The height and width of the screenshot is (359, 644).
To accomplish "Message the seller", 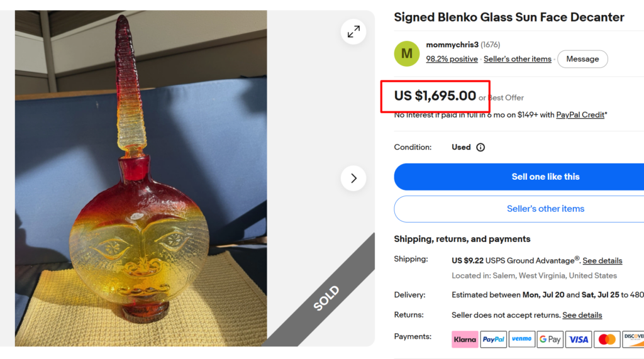I will 582,59.
